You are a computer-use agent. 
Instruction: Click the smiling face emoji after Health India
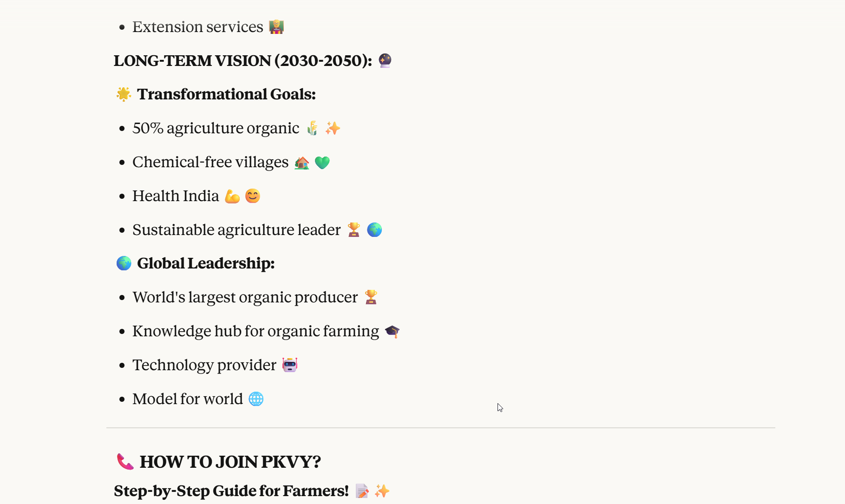tap(253, 196)
